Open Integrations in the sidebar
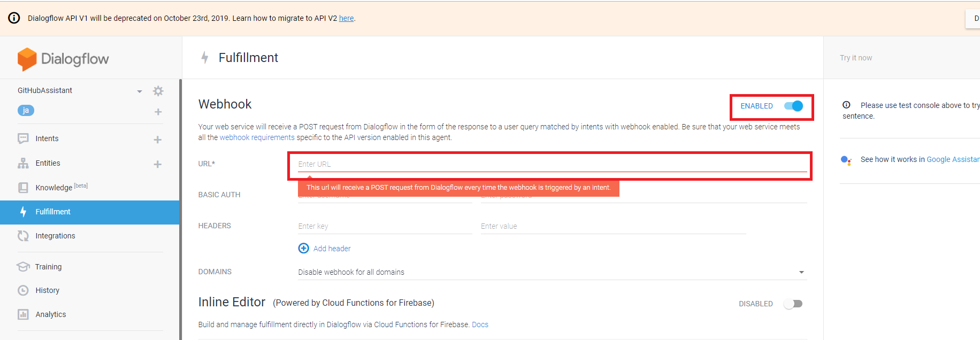This screenshot has width=980, height=340. point(55,236)
